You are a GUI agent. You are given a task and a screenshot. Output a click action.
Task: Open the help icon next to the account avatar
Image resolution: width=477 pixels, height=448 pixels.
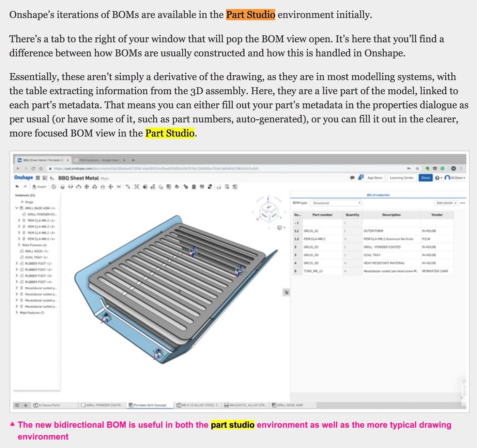click(x=437, y=178)
